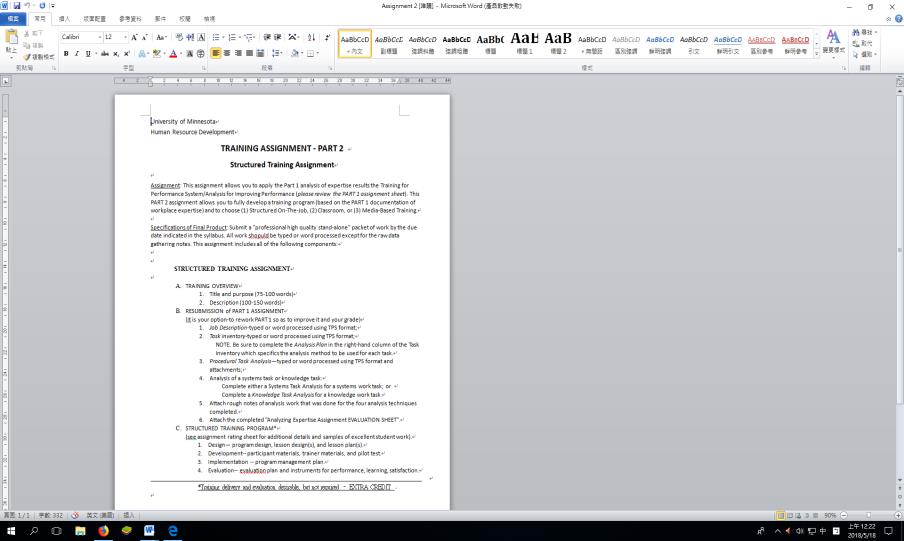Click the Align Right icon
This screenshot has width=904, height=541.
point(238,54)
